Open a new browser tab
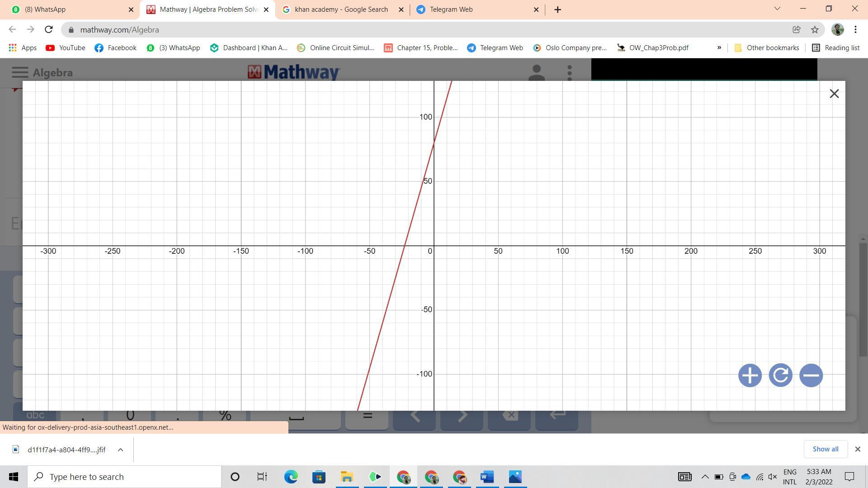The width and height of the screenshot is (868, 488). [557, 9]
